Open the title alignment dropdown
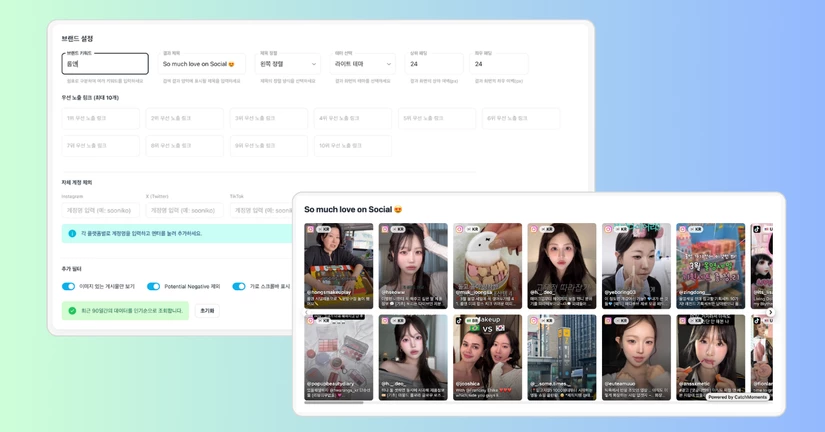Image resolution: width=825 pixels, height=432 pixels. (288, 64)
